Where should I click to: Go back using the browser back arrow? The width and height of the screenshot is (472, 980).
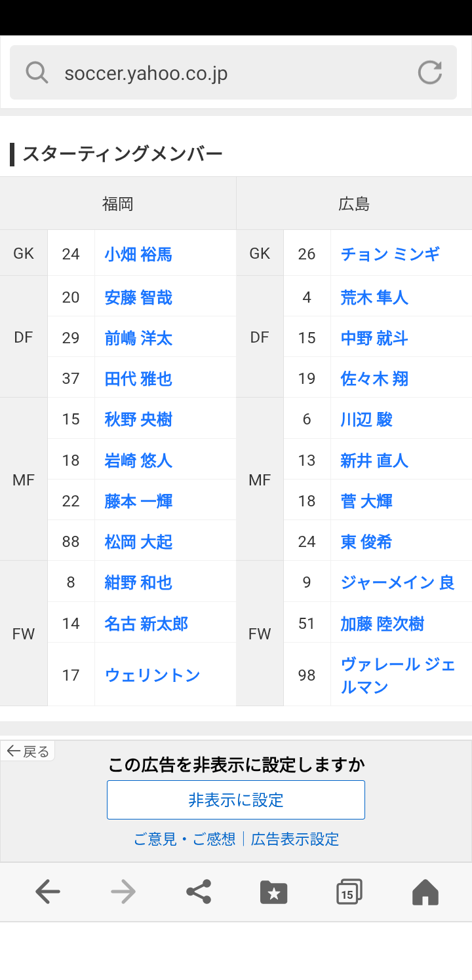[x=47, y=892]
